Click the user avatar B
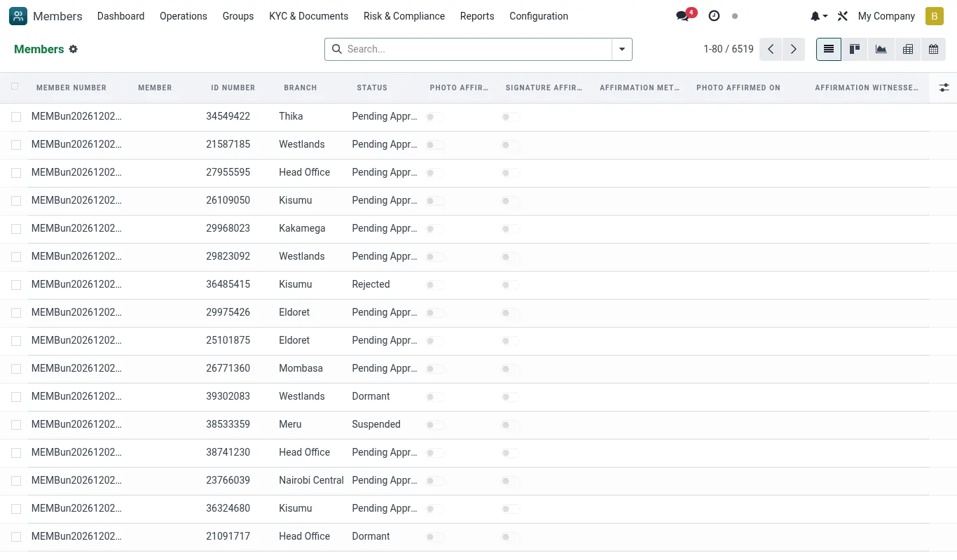Image resolution: width=957 pixels, height=560 pixels. click(x=935, y=16)
